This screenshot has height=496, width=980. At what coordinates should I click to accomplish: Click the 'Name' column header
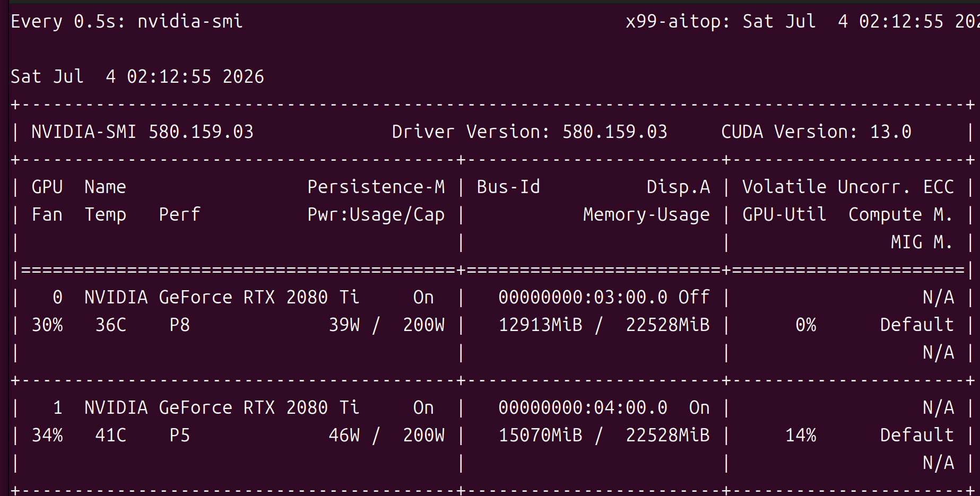105,187
